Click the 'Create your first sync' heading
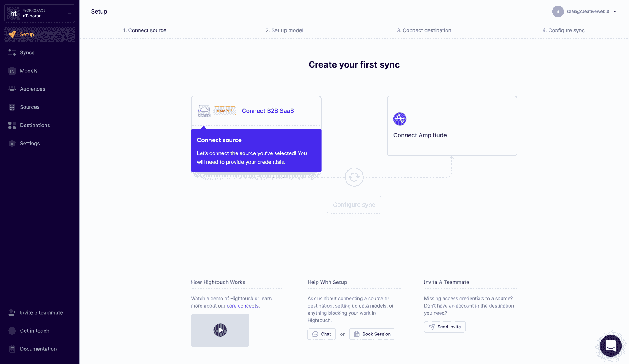Image resolution: width=629 pixels, height=364 pixels. point(354,64)
